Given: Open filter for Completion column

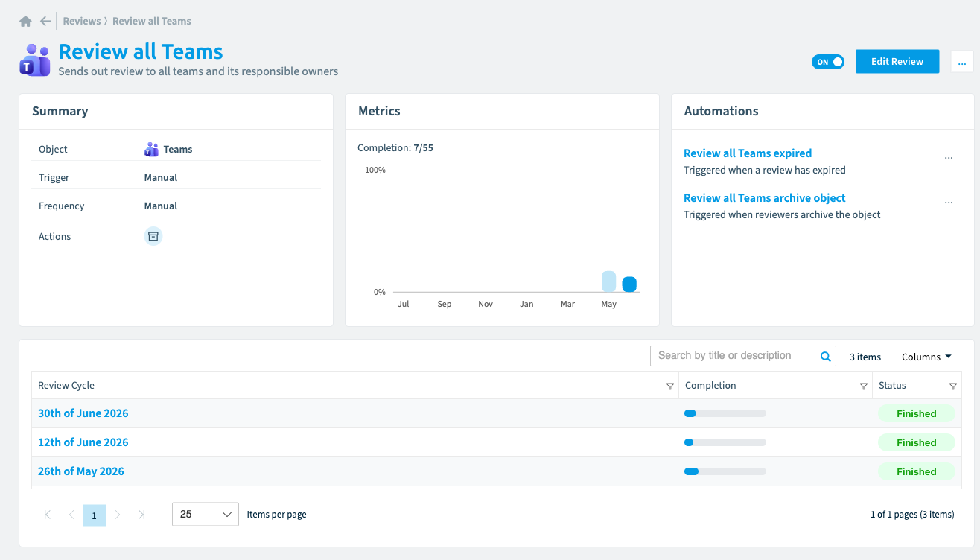Looking at the screenshot, I should click(x=863, y=386).
